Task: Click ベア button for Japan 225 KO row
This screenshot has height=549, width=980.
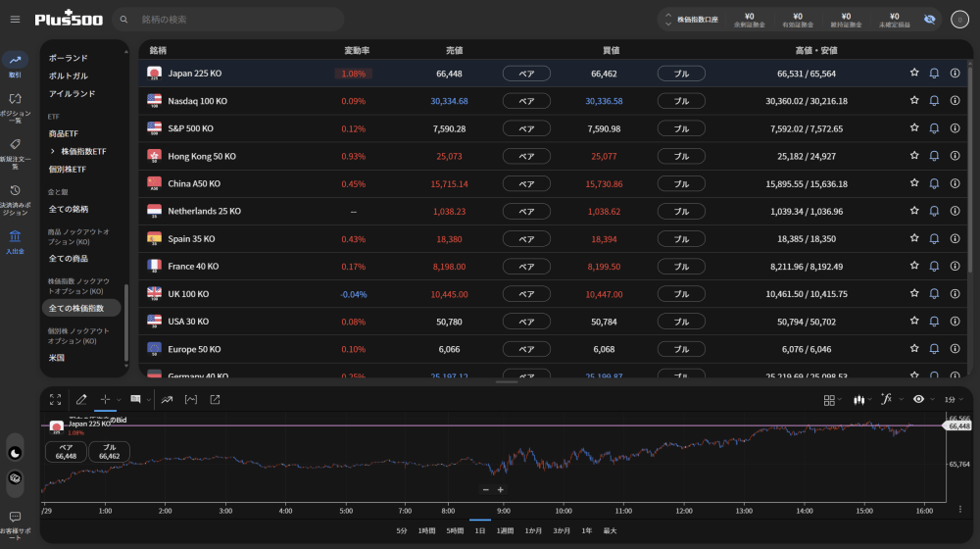Action: (x=526, y=74)
